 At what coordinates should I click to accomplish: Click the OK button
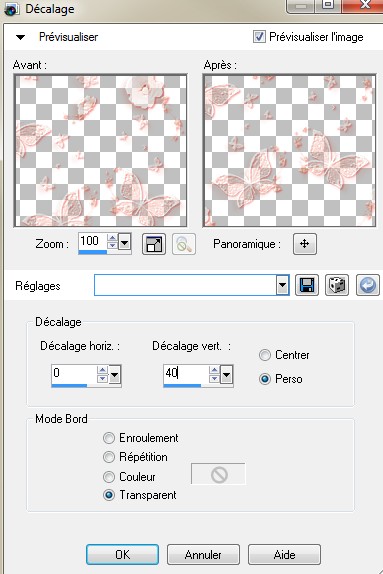pos(122,555)
